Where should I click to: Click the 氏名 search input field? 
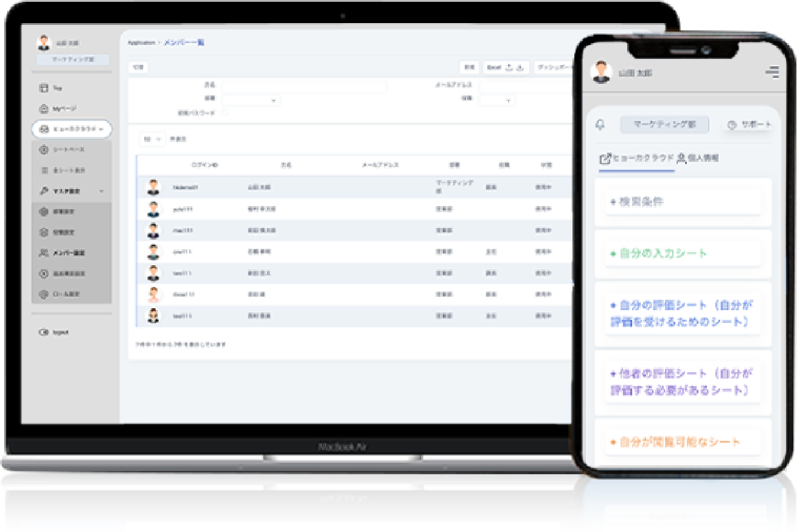pos(304,87)
